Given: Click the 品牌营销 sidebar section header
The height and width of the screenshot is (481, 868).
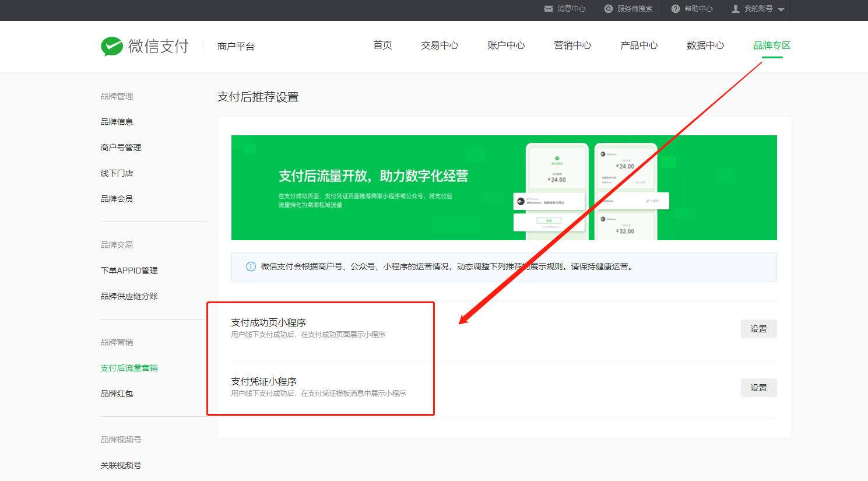Looking at the screenshot, I should [x=117, y=342].
